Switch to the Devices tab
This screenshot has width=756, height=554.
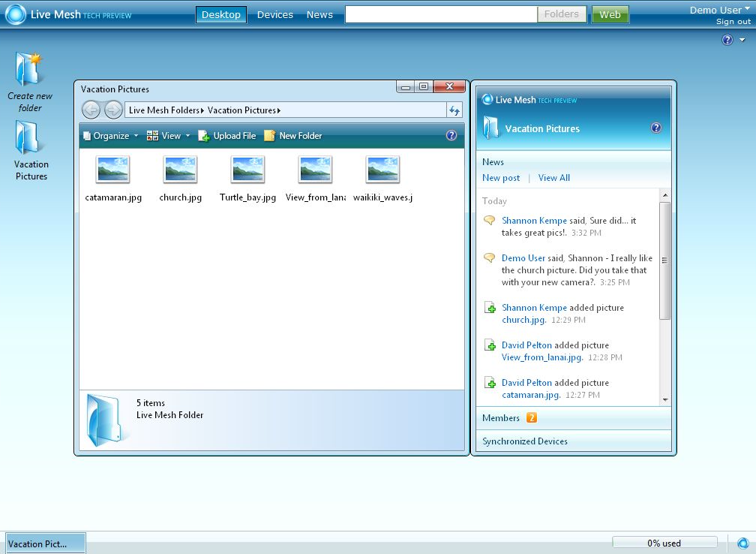274,14
